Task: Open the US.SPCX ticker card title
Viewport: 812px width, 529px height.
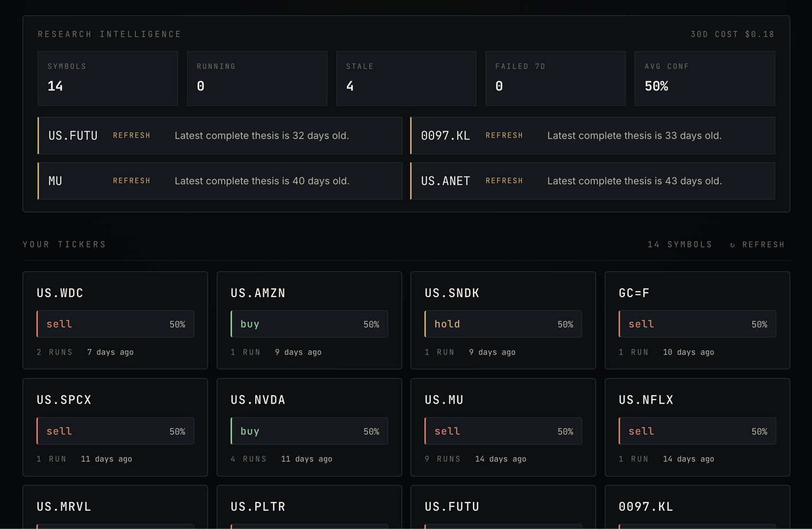Action: pos(64,400)
